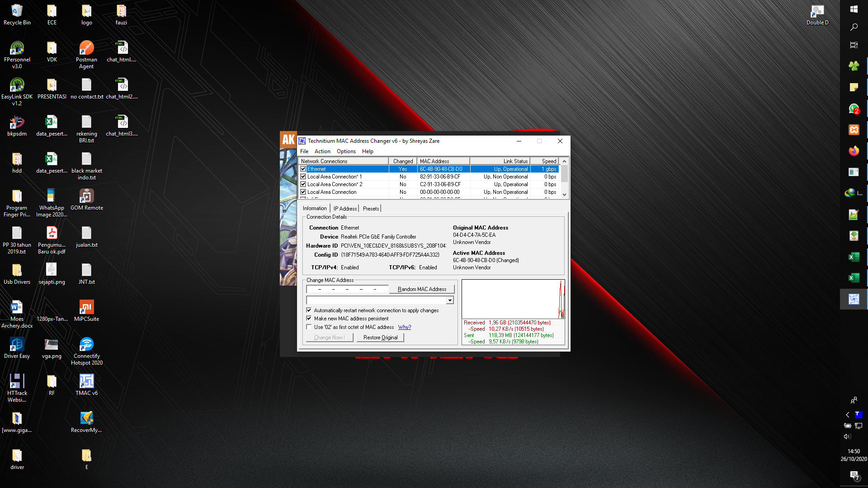Open Postman Agent desktop icon
The height and width of the screenshot is (488, 868).
[86, 48]
